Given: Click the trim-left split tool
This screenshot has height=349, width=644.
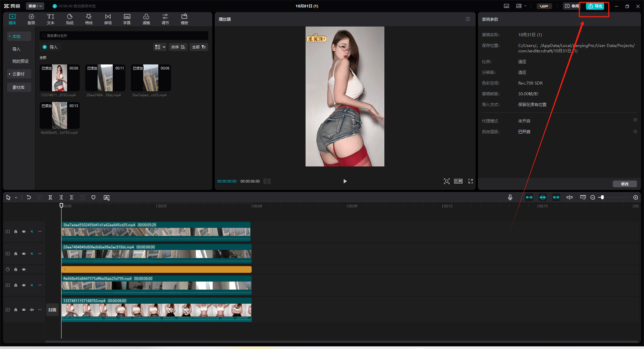Looking at the screenshot, I should click(x=61, y=197).
